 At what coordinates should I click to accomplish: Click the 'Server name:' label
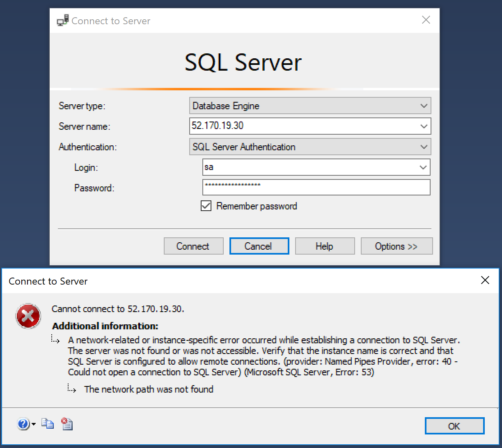(85, 126)
